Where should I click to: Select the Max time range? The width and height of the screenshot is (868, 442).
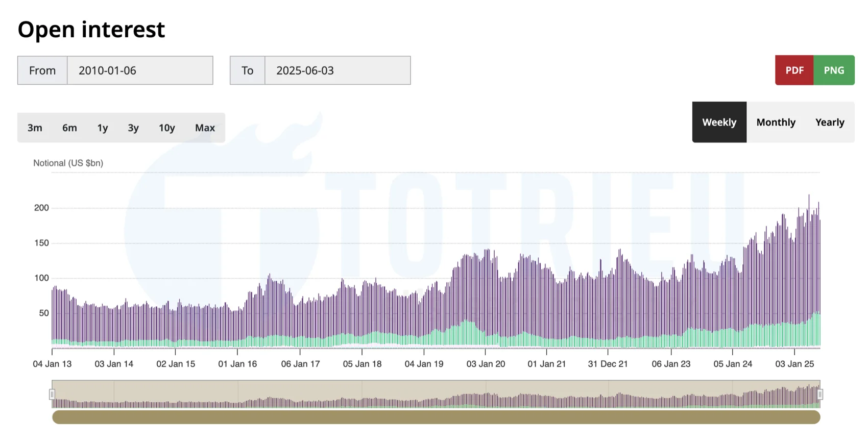205,128
